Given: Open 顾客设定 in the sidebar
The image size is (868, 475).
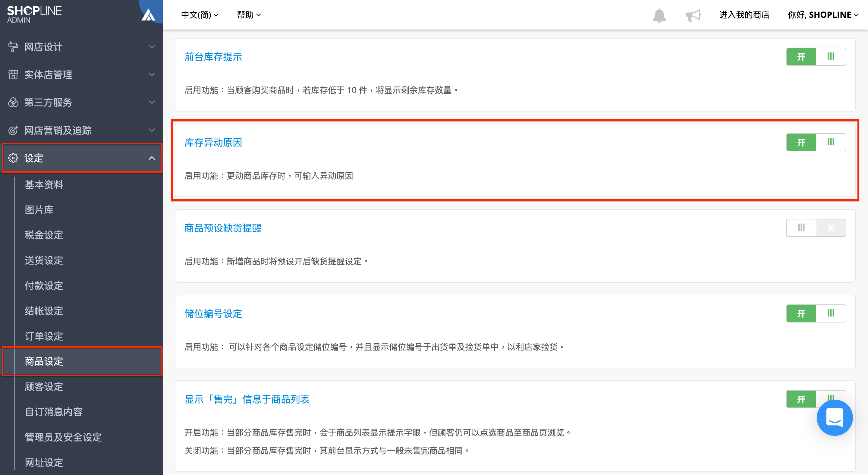Looking at the screenshot, I should pyautogui.click(x=44, y=387).
